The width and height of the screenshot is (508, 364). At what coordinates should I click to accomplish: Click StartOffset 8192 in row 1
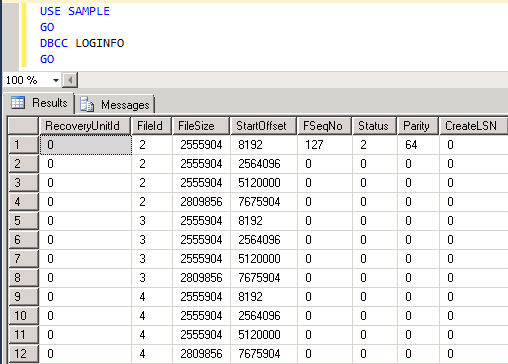coord(263,145)
